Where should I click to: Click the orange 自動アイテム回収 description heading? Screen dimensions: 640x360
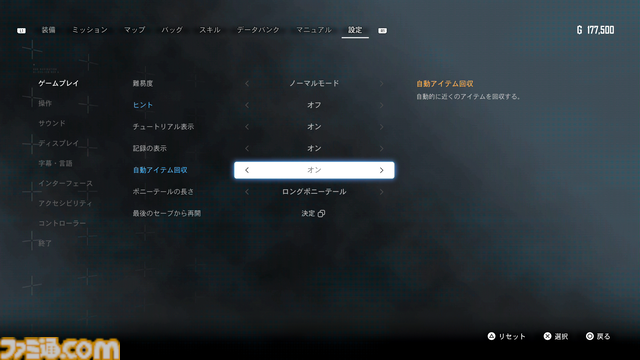(x=444, y=84)
